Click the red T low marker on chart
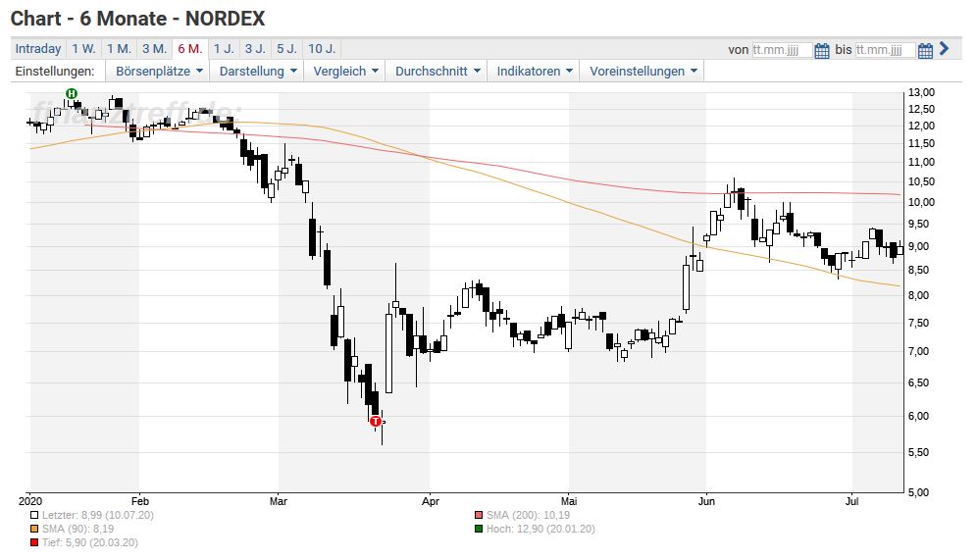This screenshot has width=977, height=560. coord(376,422)
